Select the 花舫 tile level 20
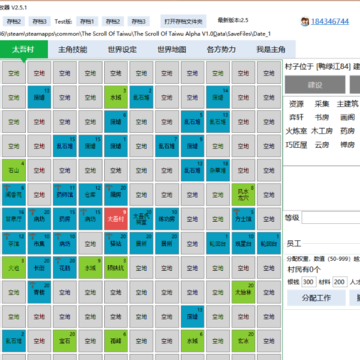Image resolution: width=360 pixels, height=360 pixels. tap(65, 268)
